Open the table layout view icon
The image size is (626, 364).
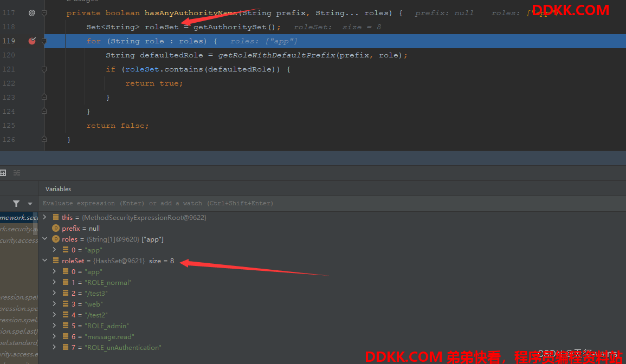pos(3,173)
